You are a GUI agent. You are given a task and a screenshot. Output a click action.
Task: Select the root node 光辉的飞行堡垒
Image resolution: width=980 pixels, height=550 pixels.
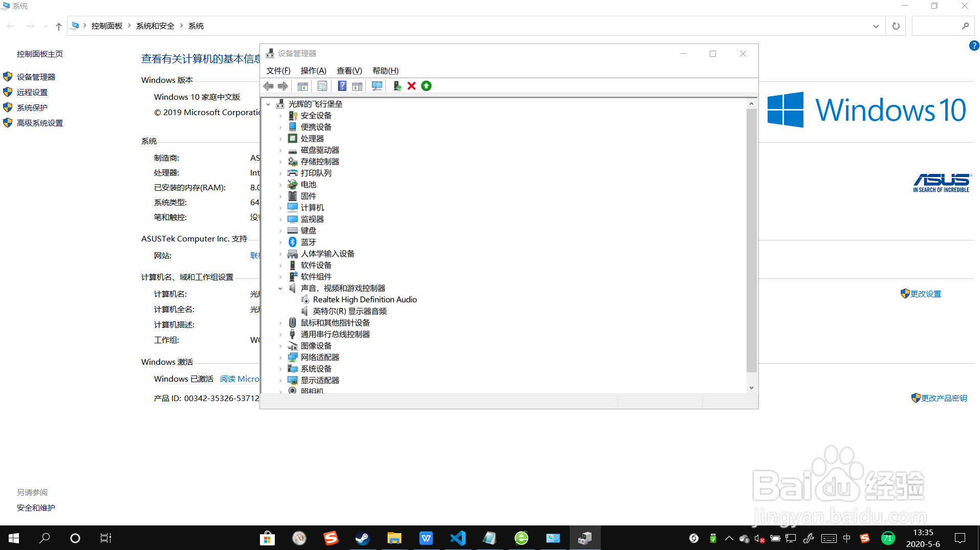click(315, 104)
